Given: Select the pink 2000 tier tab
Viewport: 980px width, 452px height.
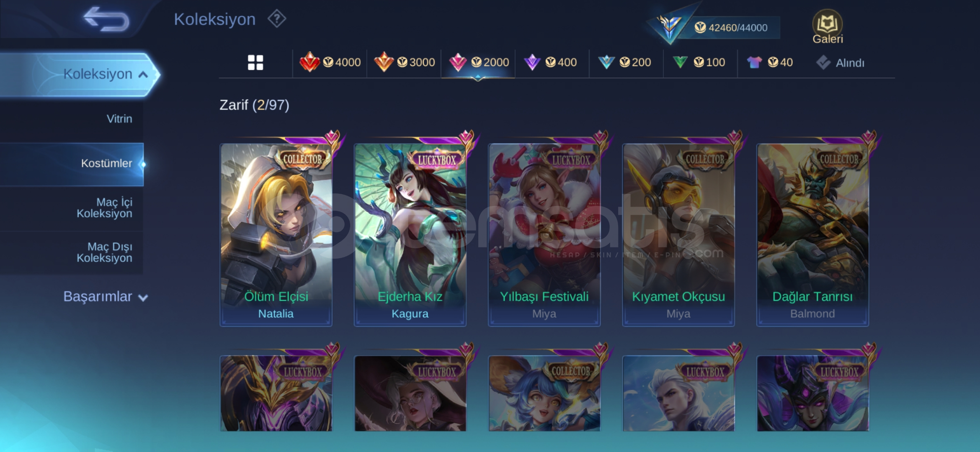Looking at the screenshot, I should pyautogui.click(x=479, y=62).
